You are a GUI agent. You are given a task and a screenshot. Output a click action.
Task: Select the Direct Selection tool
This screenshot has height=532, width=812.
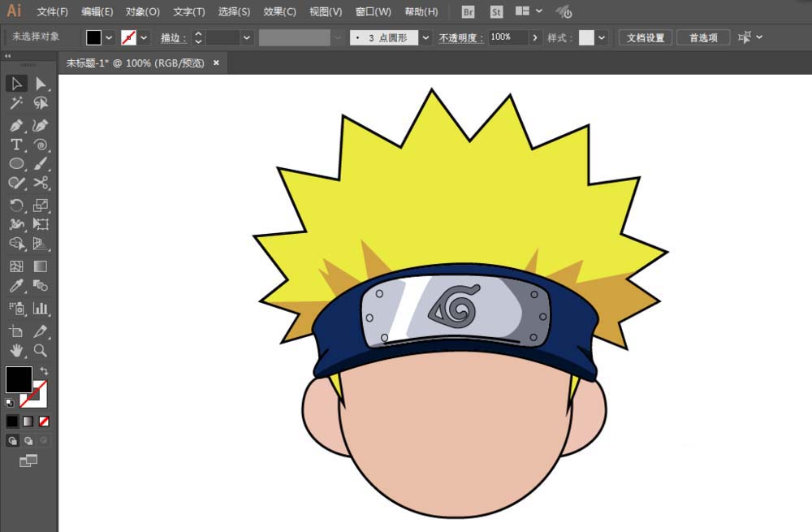point(41,84)
